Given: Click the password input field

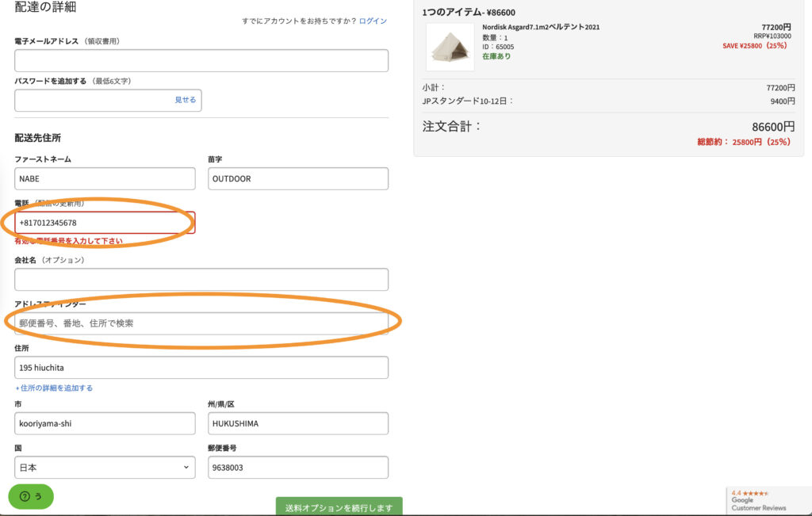Looking at the screenshot, I should pyautogui.click(x=108, y=100).
